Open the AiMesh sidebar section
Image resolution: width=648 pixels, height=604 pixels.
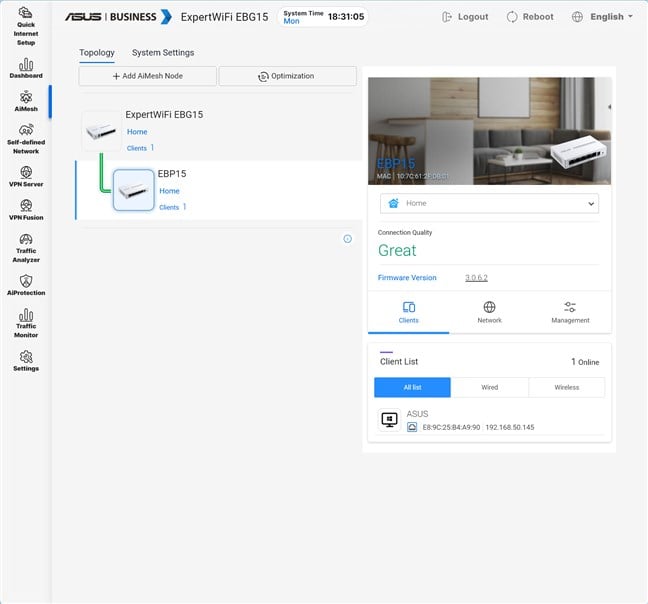(x=26, y=101)
